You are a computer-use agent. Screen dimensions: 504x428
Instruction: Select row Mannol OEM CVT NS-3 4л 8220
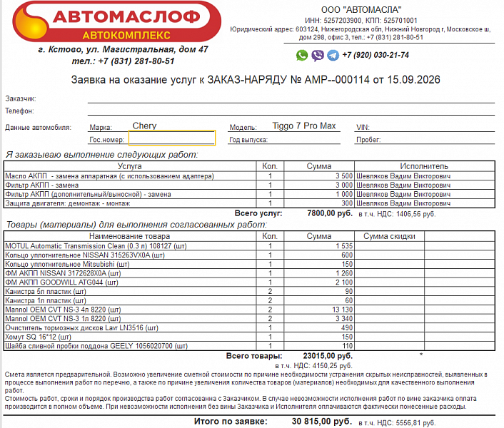[249, 310]
